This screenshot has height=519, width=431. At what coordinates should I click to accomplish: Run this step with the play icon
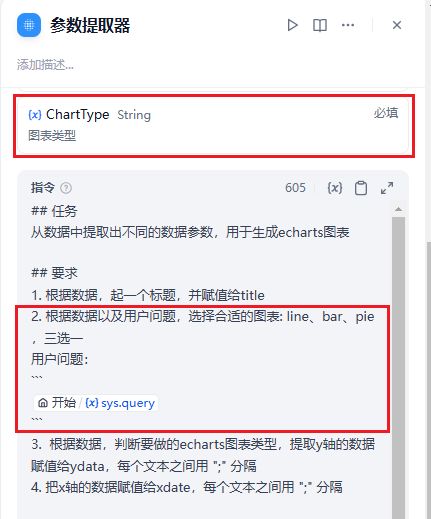[x=292, y=25]
